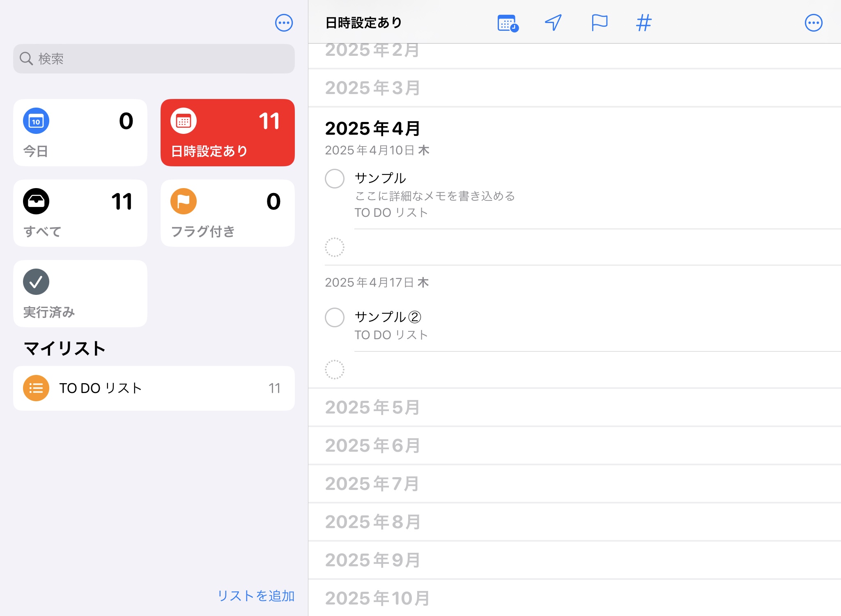Expand the 2025年5月 section

pyautogui.click(x=372, y=407)
